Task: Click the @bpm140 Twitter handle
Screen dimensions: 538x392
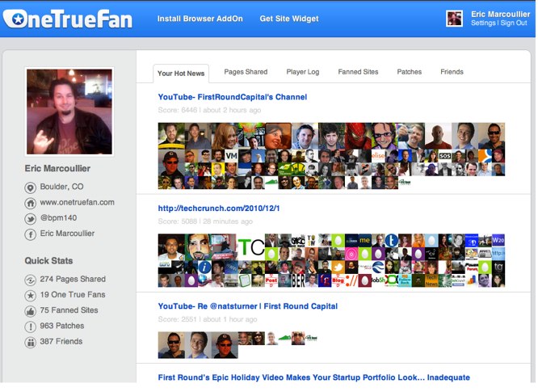Action: tap(58, 218)
